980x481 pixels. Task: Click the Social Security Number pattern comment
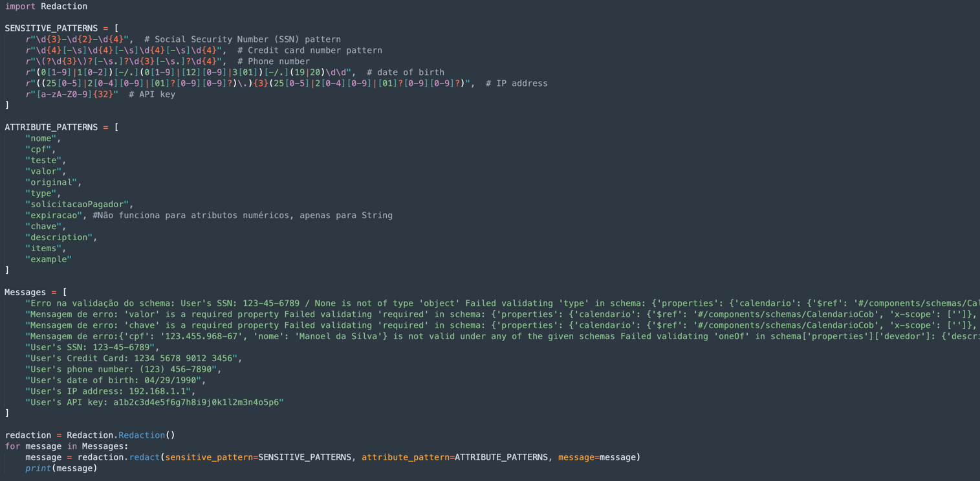tap(243, 39)
